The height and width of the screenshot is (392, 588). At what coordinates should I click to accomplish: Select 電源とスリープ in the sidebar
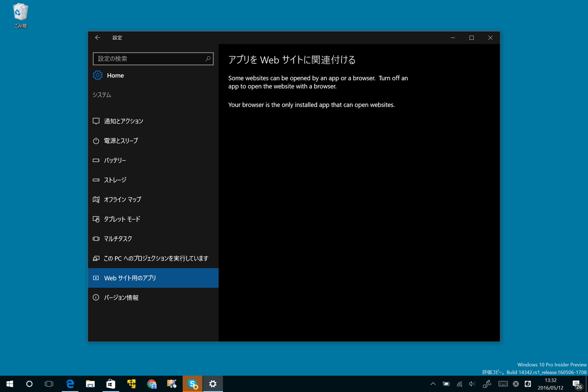click(x=153, y=141)
